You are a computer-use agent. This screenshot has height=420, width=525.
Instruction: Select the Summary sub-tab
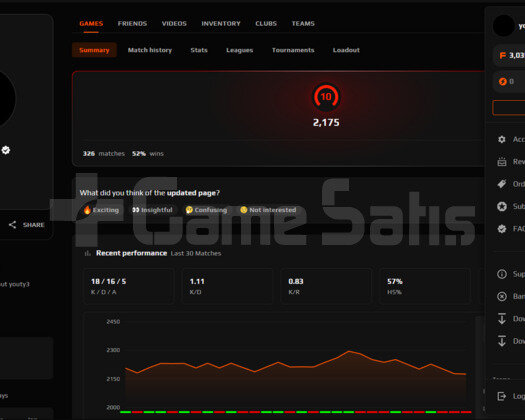(x=94, y=50)
